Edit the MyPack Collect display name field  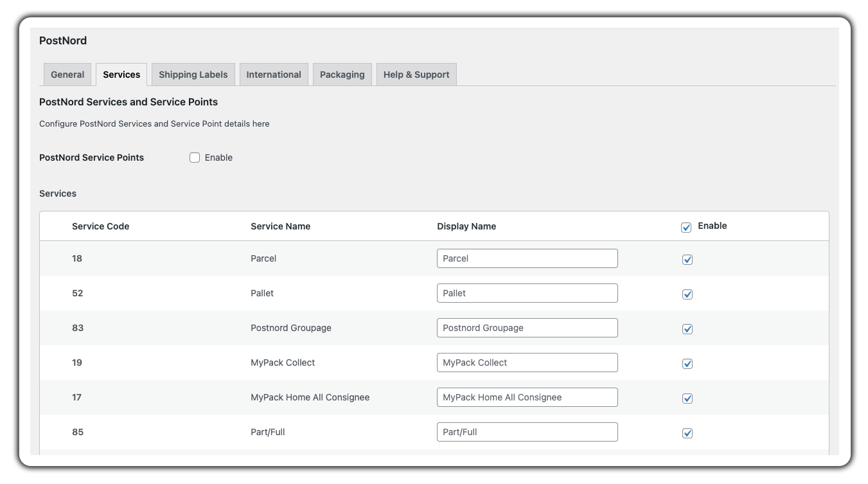527,363
